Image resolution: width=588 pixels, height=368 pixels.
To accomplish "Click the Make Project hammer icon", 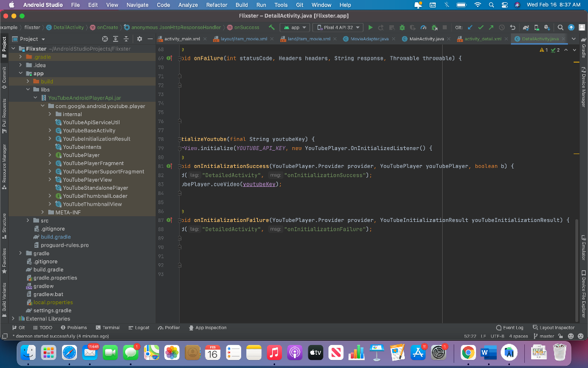I will tap(272, 28).
